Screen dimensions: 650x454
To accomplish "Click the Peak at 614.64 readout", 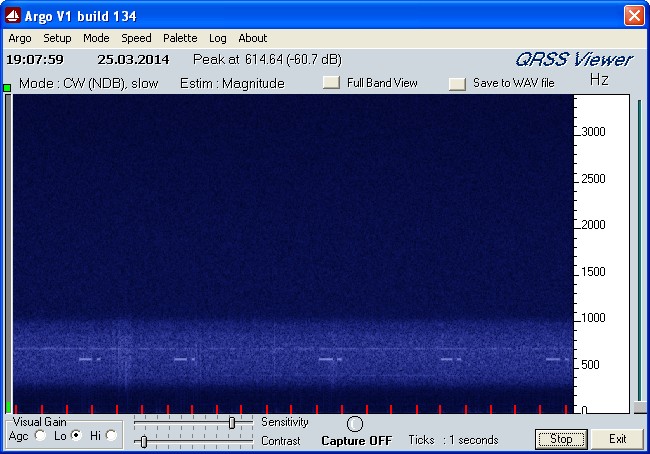I will [267, 60].
